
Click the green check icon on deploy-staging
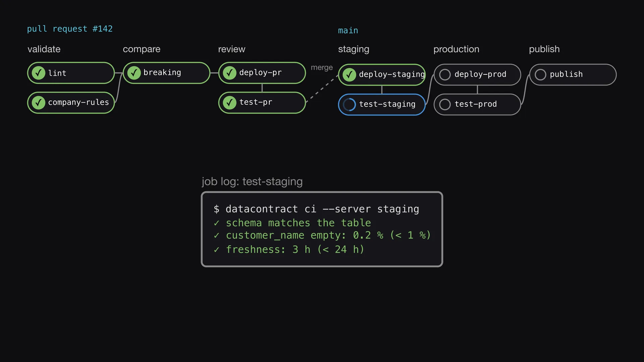point(350,75)
